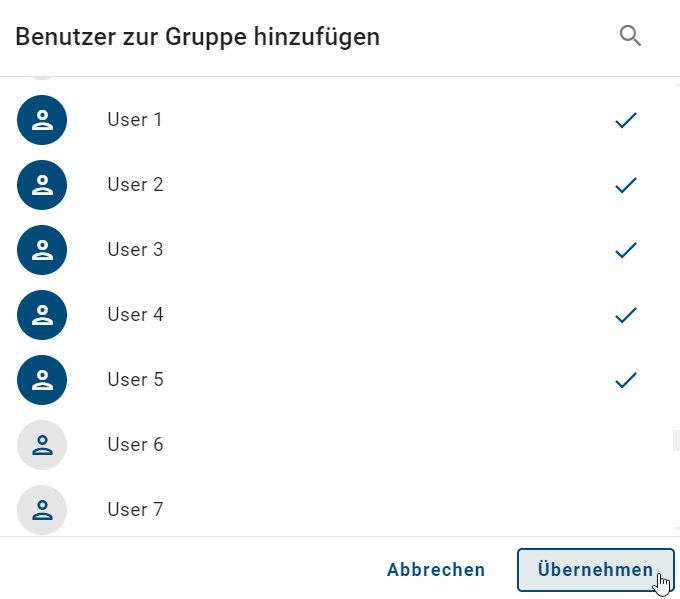Toggle off the User 4 checkmark
The height and width of the screenshot is (599, 680).
(x=626, y=315)
